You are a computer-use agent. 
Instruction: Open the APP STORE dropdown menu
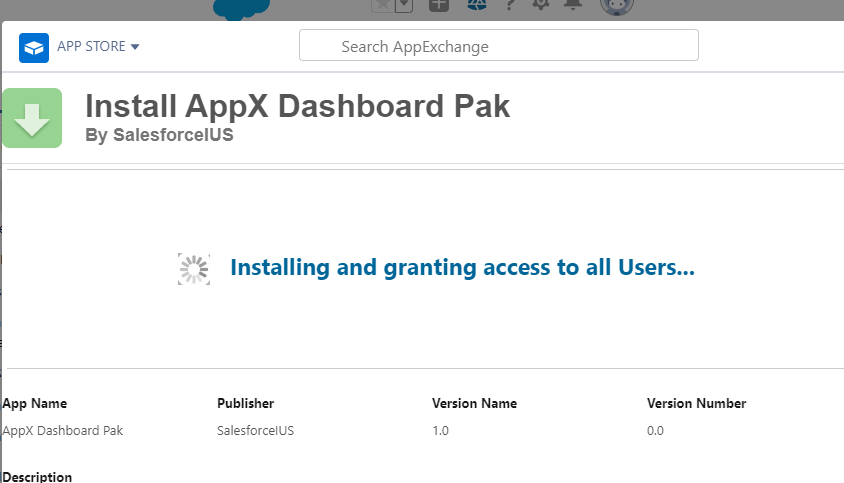click(x=98, y=46)
